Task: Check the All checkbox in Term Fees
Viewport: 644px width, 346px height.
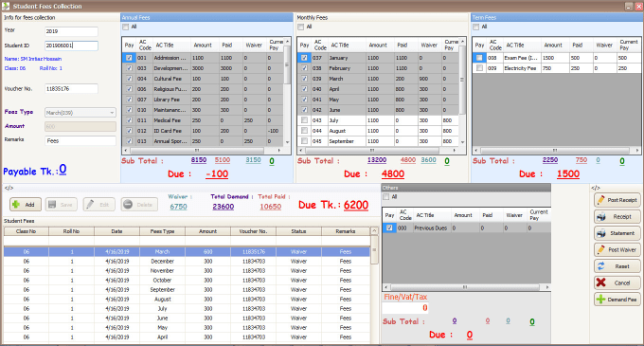Action: pos(476,27)
